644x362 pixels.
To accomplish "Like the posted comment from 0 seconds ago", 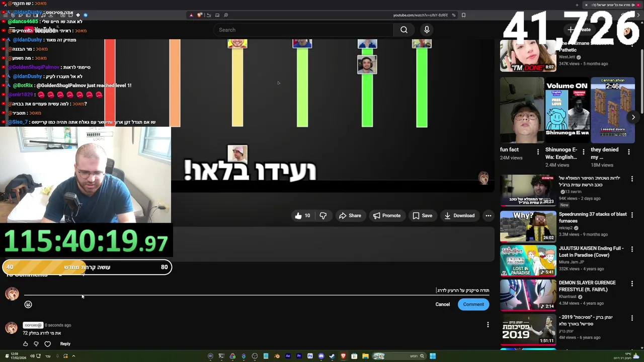I will coord(26,344).
